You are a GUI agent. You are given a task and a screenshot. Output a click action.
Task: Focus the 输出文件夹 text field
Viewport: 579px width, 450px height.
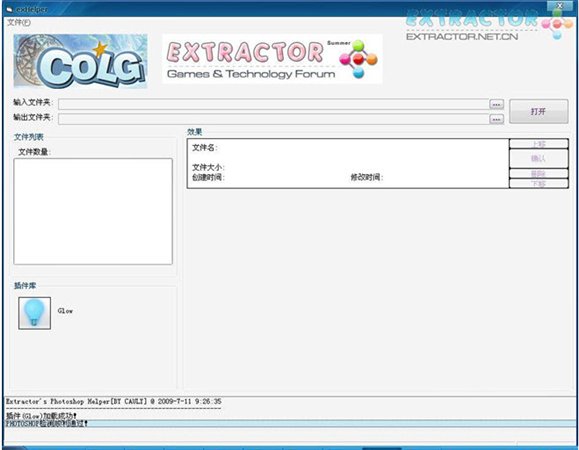pos(273,119)
